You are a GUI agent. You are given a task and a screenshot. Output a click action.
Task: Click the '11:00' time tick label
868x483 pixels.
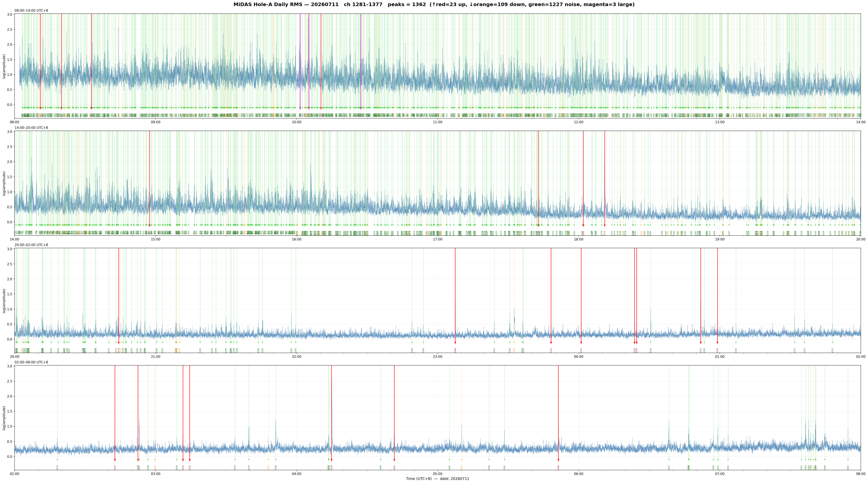[438, 122]
